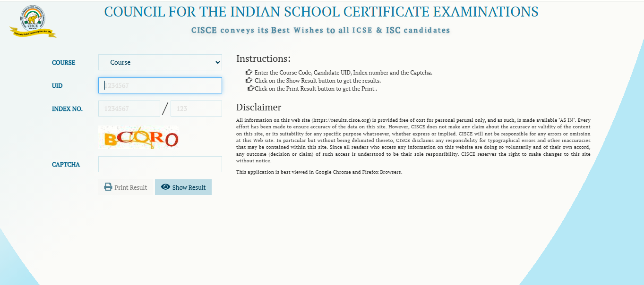This screenshot has height=285, width=644.
Task: Click into the Captcha entry box
Action: (x=160, y=164)
